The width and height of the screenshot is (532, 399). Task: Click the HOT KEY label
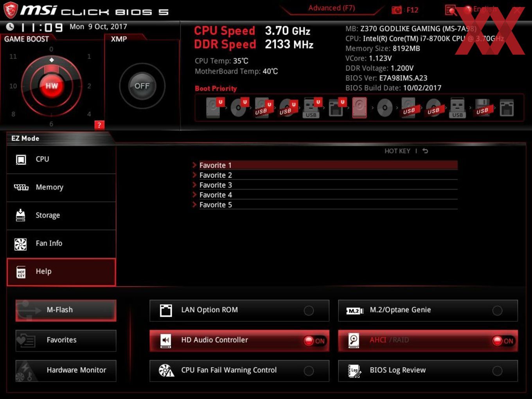point(397,151)
